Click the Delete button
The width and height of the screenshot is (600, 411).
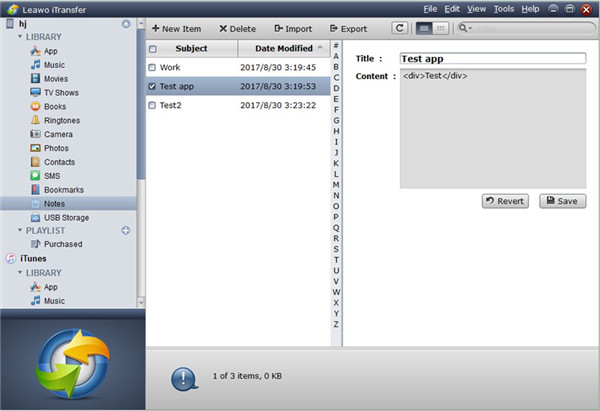coord(238,29)
